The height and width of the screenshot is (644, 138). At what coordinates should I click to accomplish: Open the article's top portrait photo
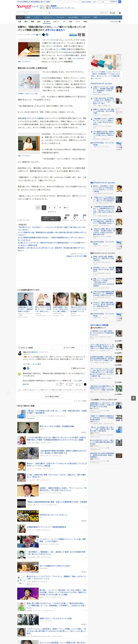pos(29,49)
